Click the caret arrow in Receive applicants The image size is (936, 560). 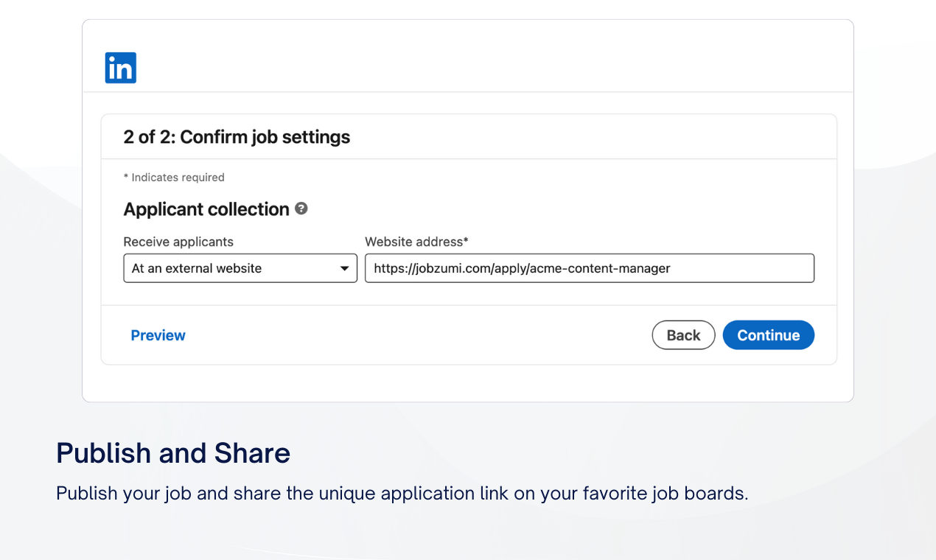click(x=344, y=269)
